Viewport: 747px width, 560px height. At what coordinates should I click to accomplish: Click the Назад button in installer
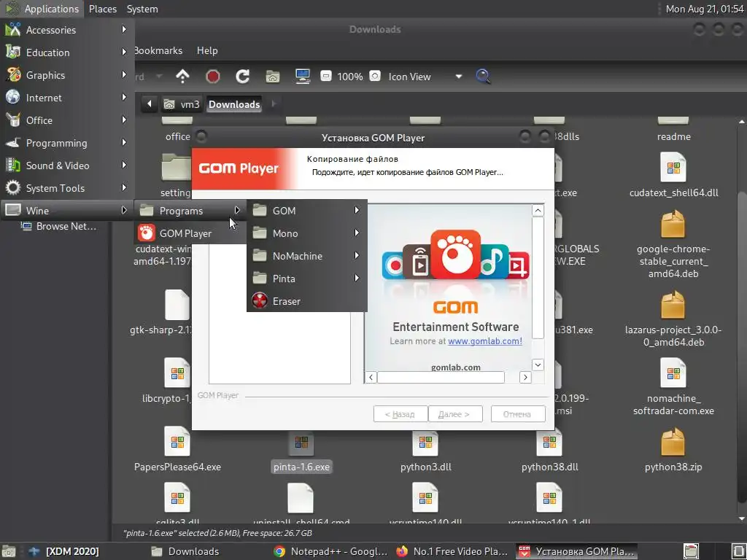click(x=400, y=414)
